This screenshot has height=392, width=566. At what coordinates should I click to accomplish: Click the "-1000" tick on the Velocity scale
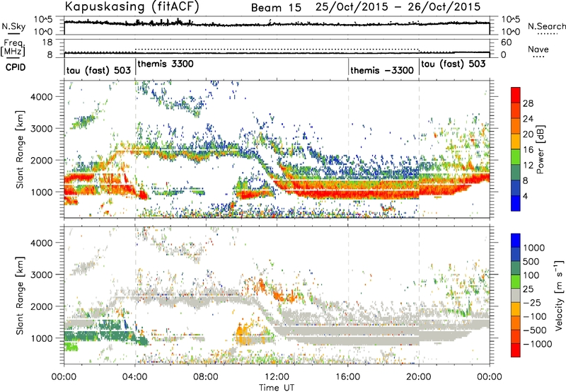(x=538, y=344)
